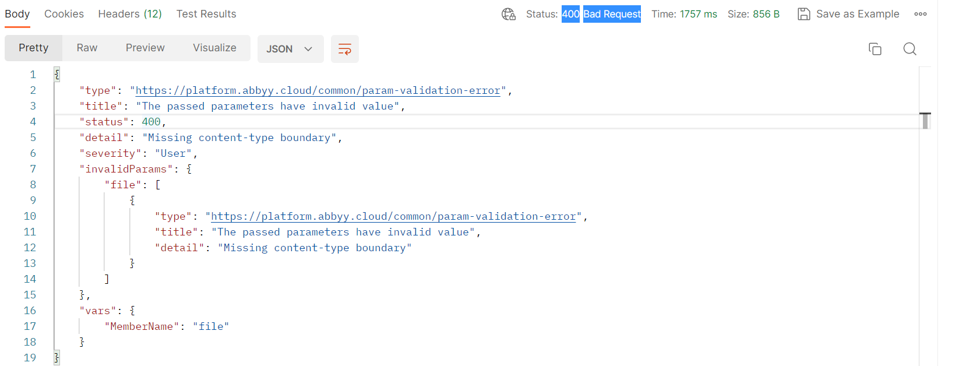Switch to the Cookies tab
Image resolution: width=980 pixels, height=366 pixels.
pyautogui.click(x=64, y=14)
